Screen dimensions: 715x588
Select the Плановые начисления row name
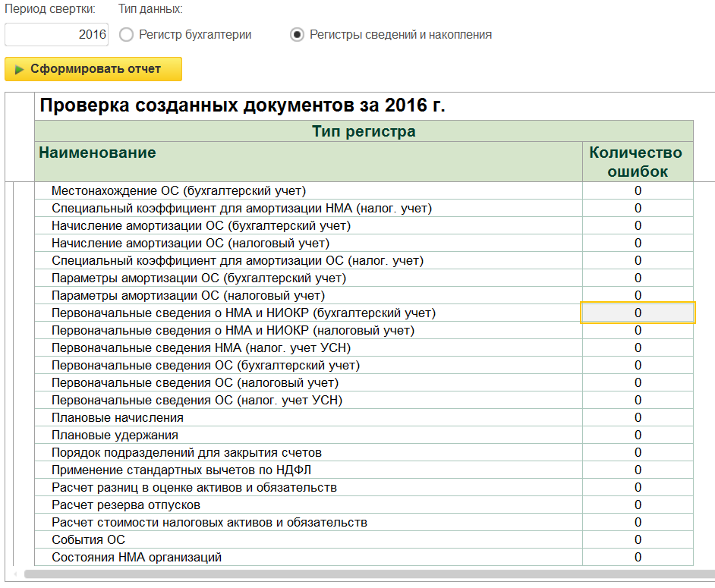[117, 417]
